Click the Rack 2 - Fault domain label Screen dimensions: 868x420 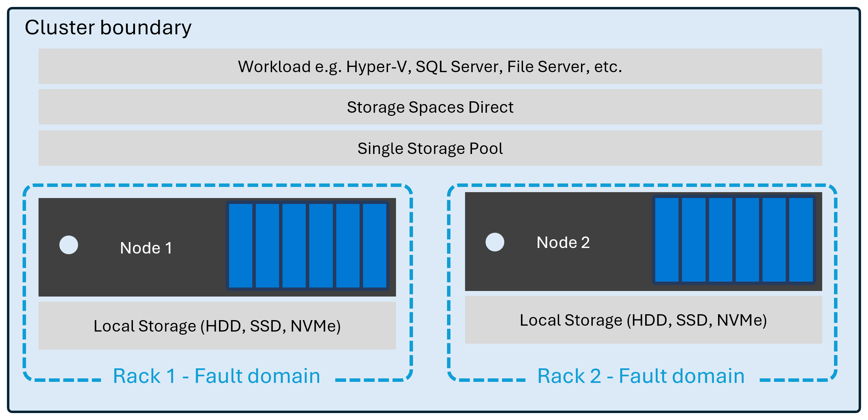(641, 376)
